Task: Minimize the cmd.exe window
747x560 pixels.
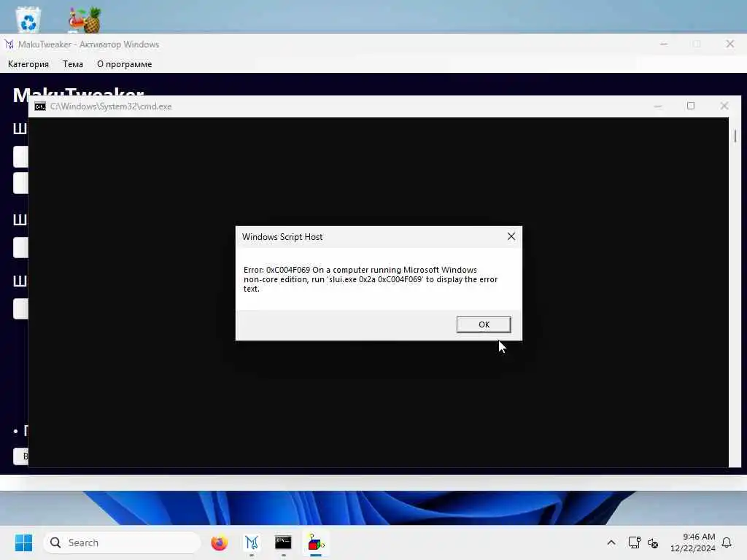Action: [658, 106]
